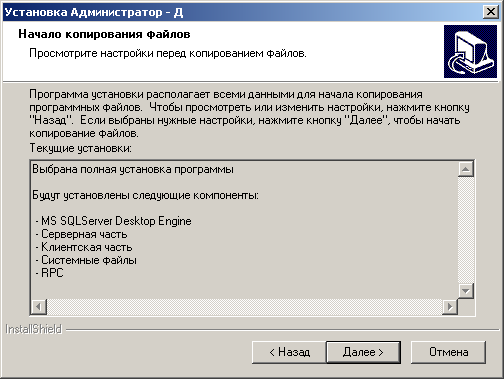Click the horizontal scrollbar left arrow
The height and width of the screenshot is (379, 504).
click(x=39, y=306)
